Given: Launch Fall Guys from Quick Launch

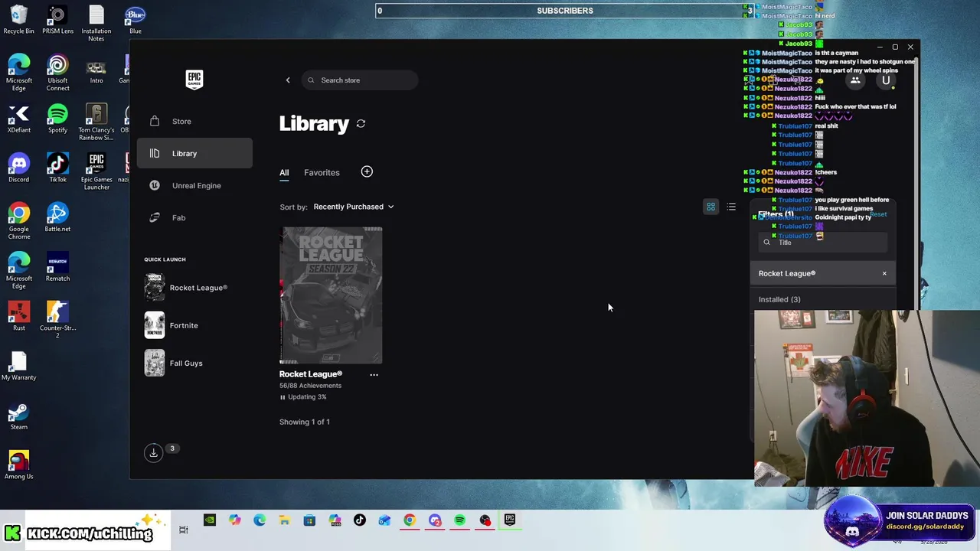Looking at the screenshot, I should (174, 363).
